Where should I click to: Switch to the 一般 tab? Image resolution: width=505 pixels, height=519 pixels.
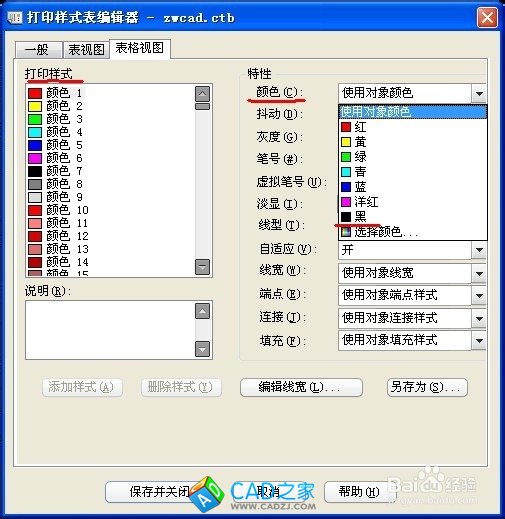point(39,50)
